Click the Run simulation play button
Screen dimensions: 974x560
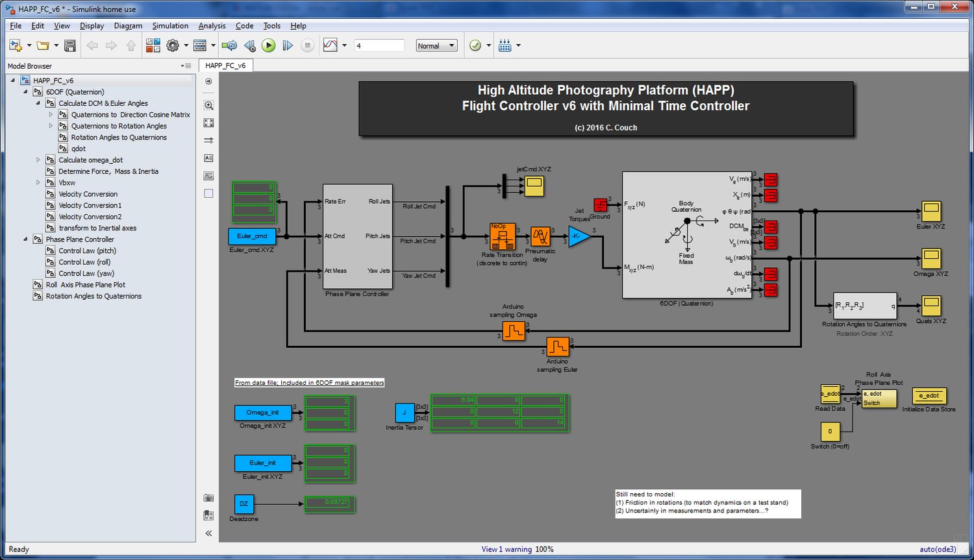[268, 45]
